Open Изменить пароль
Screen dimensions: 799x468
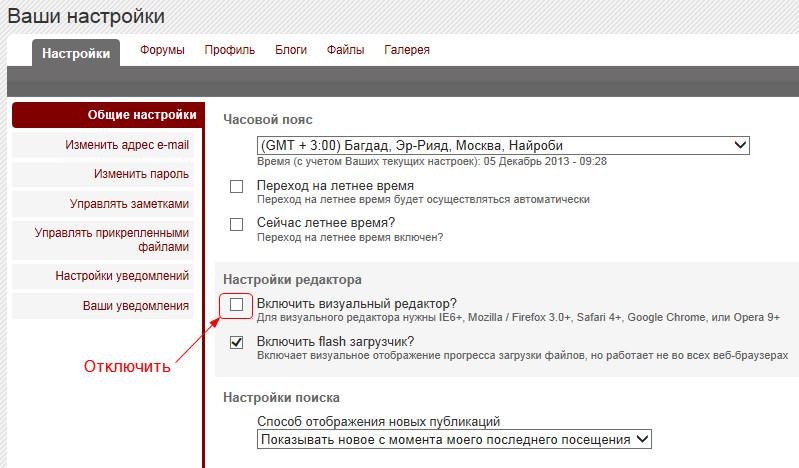pyautogui.click(x=103, y=174)
